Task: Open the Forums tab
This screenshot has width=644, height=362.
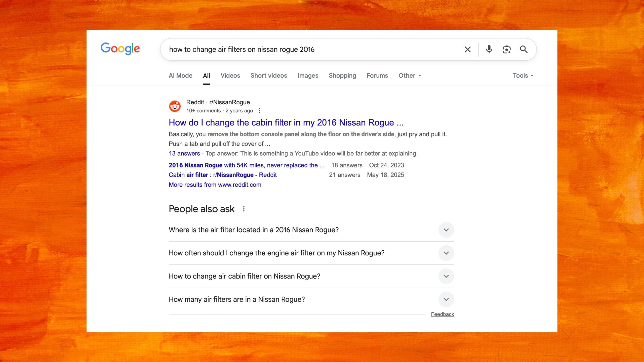Action: pyautogui.click(x=377, y=76)
